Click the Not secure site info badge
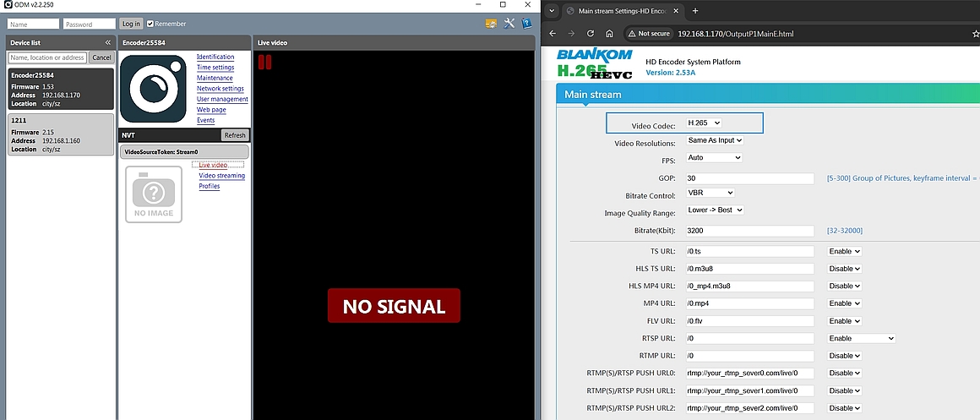This screenshot has width=980, height=420. tap(649, 34)
